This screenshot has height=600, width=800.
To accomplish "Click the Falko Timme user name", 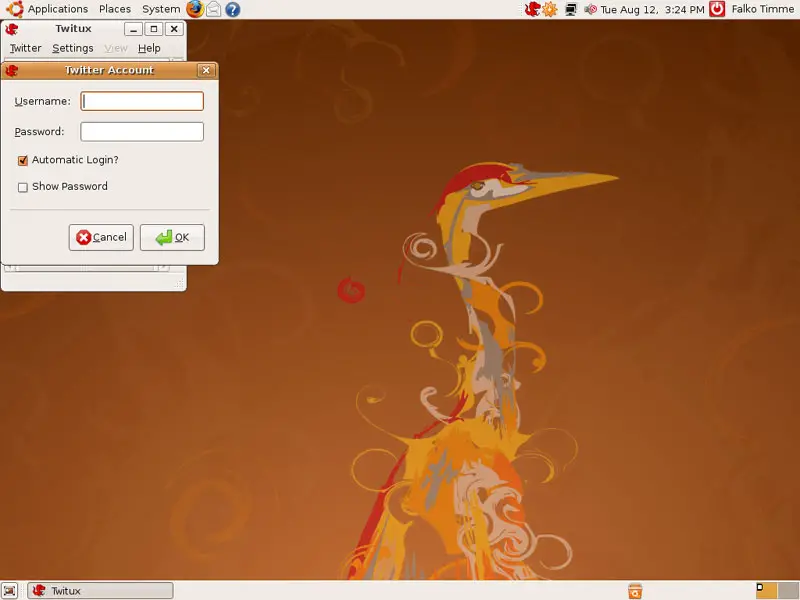I will tap(763, 9).
